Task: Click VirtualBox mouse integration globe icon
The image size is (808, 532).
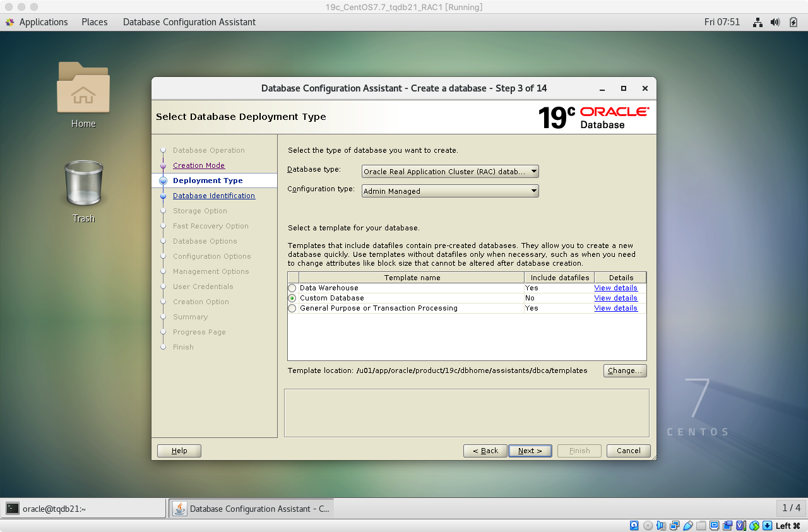Action: tap(754, 526)
